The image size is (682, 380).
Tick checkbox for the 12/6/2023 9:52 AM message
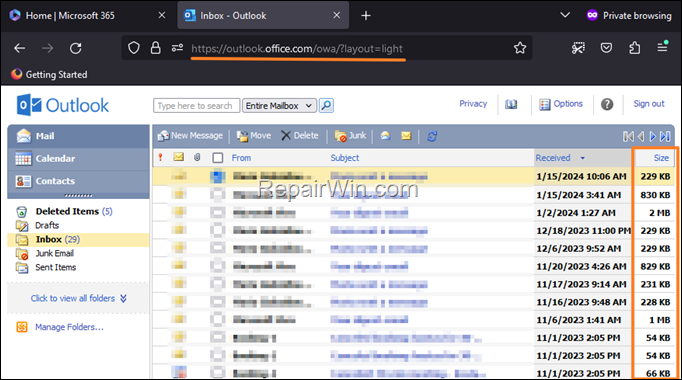217,248
